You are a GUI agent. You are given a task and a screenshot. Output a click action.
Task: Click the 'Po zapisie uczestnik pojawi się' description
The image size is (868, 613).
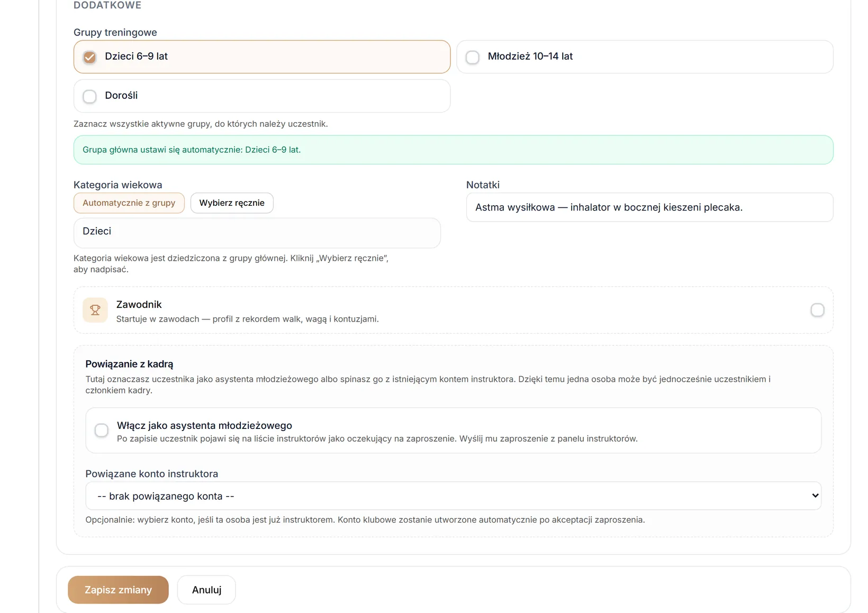coord(377,438)
